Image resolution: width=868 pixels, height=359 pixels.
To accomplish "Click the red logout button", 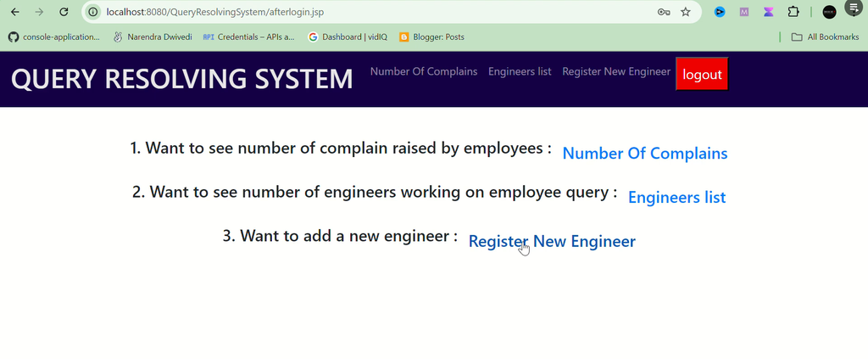I will click(x=702, y=74).
